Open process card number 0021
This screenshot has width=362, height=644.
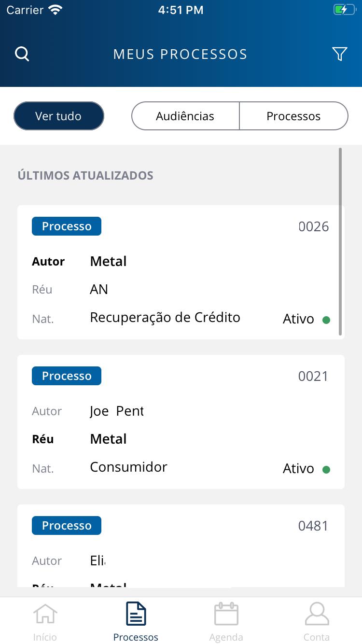pyautogui.click(x=181, y=422)
